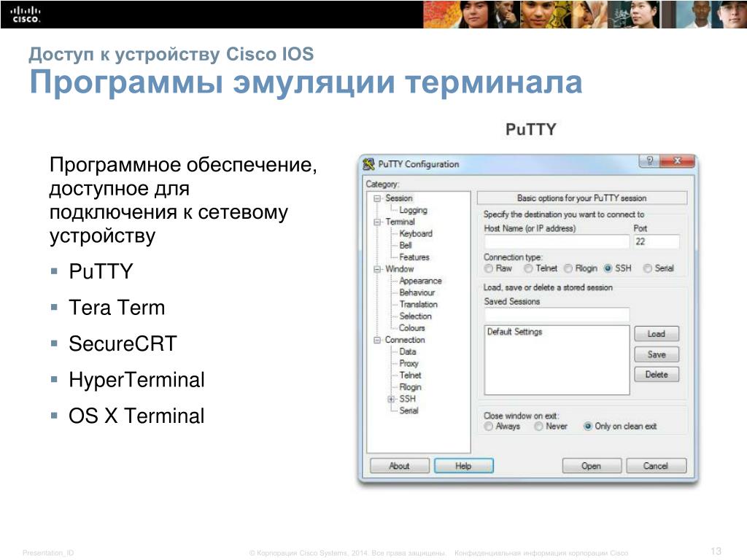Click the question mark help button in the title bar

tap(649, 161)
